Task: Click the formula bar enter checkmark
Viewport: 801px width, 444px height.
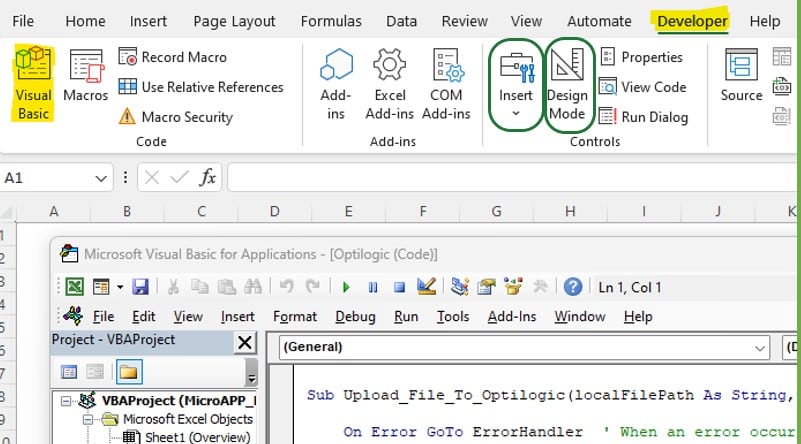Action: (179, 178)
